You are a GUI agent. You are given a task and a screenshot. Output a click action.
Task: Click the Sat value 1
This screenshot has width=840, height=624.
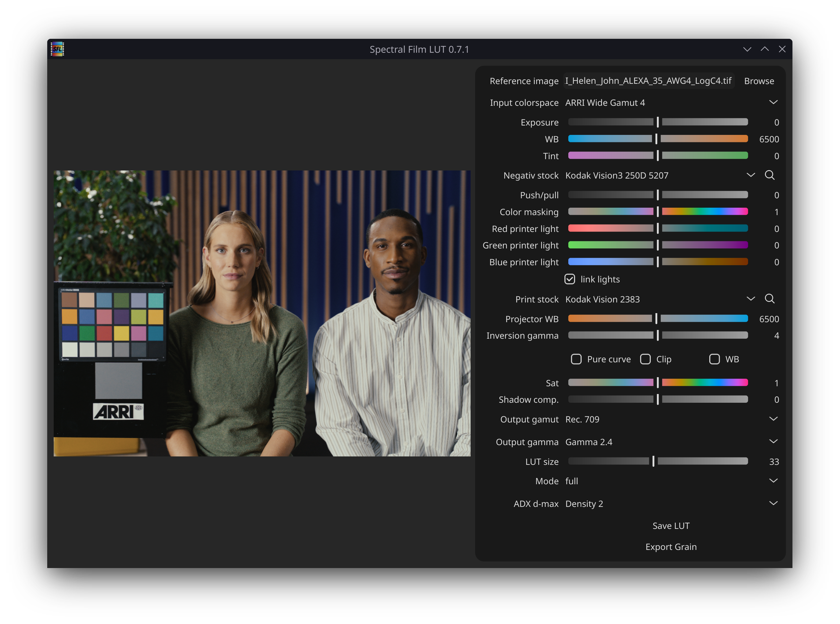click(x=777, y=383)
